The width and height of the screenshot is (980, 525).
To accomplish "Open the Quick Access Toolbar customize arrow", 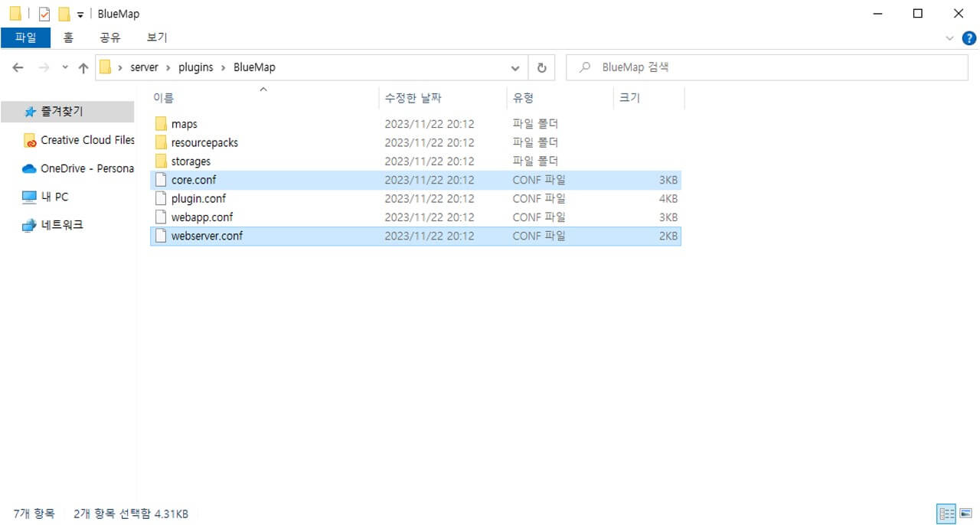I will click(x=80, y=15).
